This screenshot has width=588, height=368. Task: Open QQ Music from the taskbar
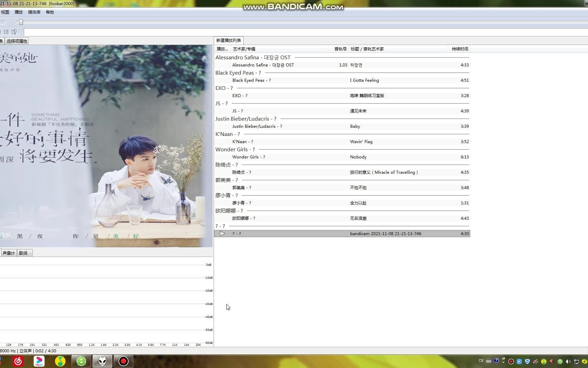point(60,361)
